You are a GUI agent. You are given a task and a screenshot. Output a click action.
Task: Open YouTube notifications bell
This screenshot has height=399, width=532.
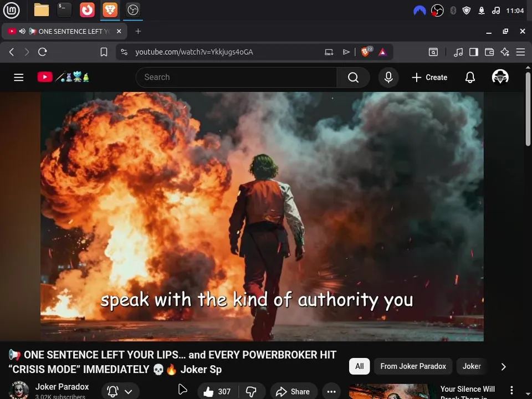tap(470, 78)
